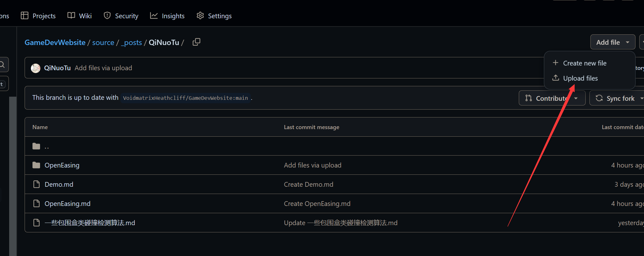This screenshot has height=256, width=644.
Task: Go up to the parent directory row
Action: (x=334, y=146)
